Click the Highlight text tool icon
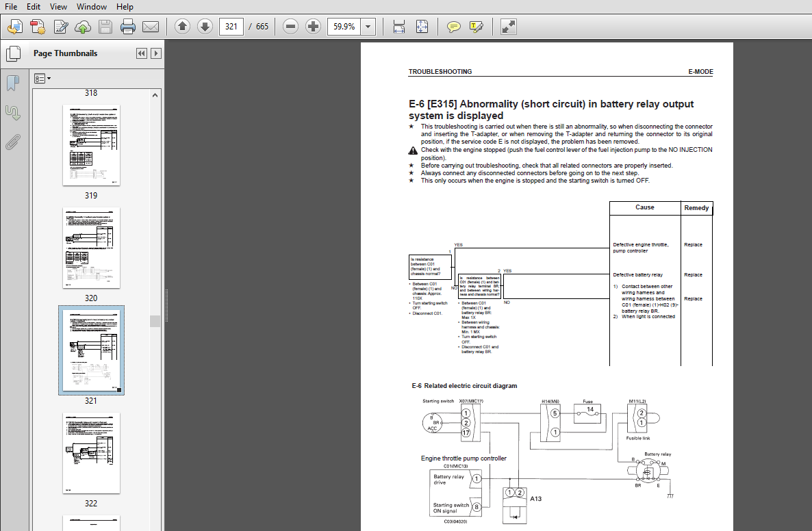The width and height of the screenshot is (812, 531). click(477, 27)
